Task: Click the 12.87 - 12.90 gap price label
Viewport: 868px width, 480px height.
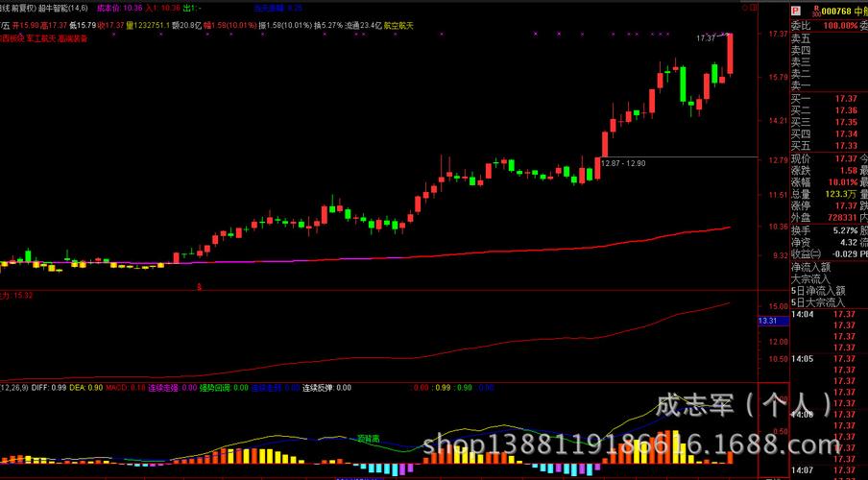Action: (623, 163)
